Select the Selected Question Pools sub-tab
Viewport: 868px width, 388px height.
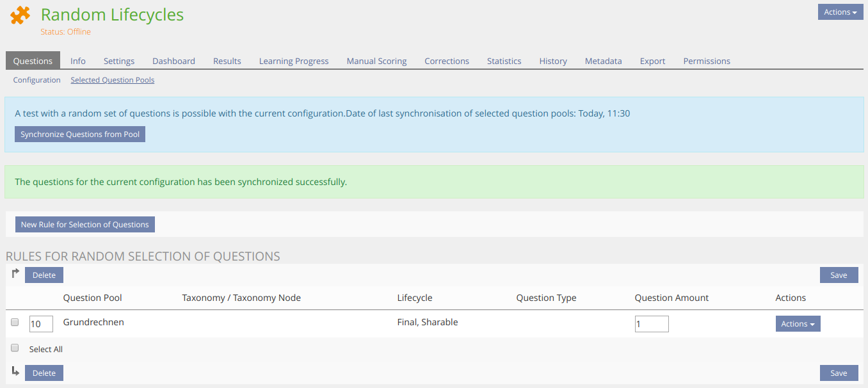click(x=113, y=80)
